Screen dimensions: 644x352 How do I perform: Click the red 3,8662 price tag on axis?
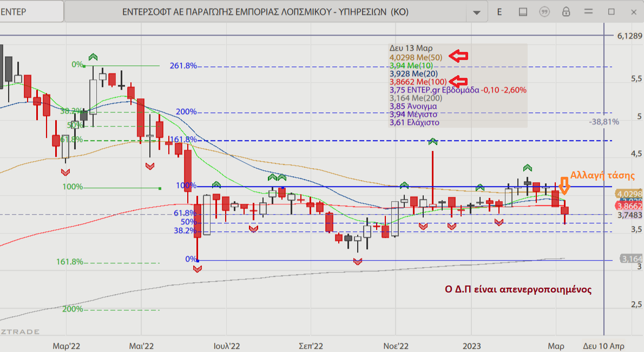629,206
